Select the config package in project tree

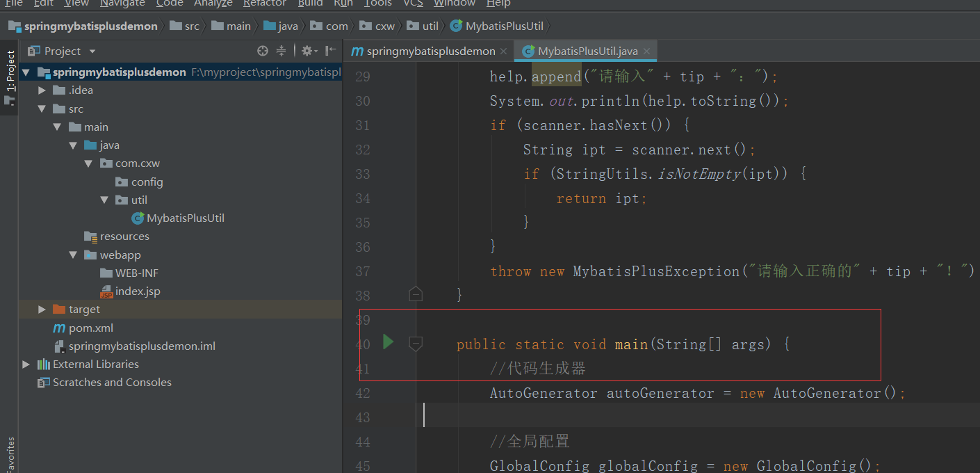(147, 182)
